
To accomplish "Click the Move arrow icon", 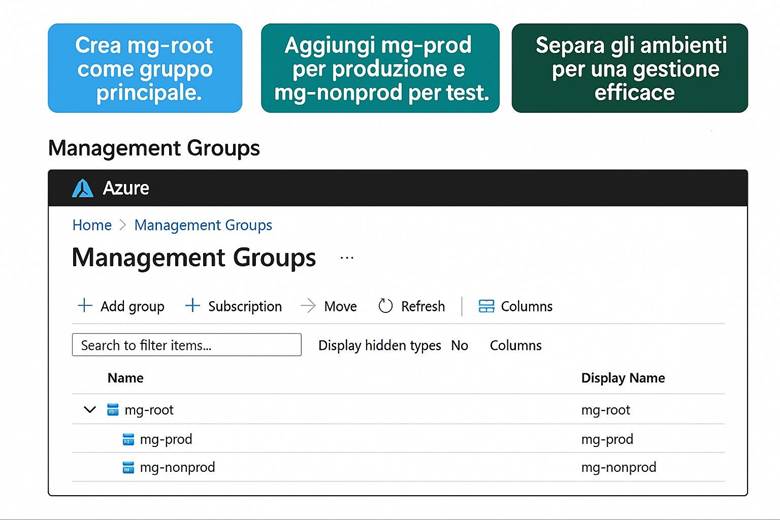I will point(308,306).
